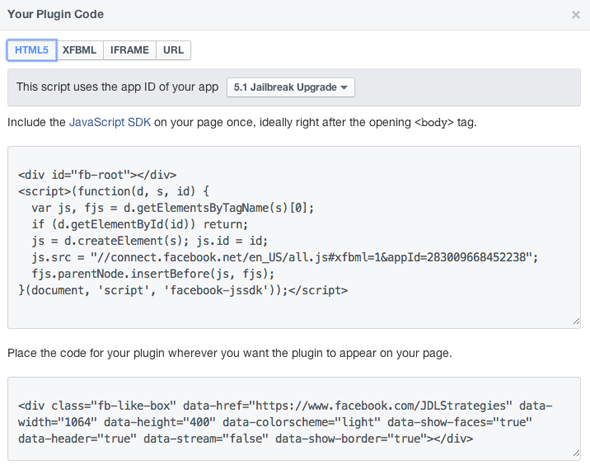Click the fjs.parentNode.insertBefore code line
590x474 pixels.
coord(153,273)
